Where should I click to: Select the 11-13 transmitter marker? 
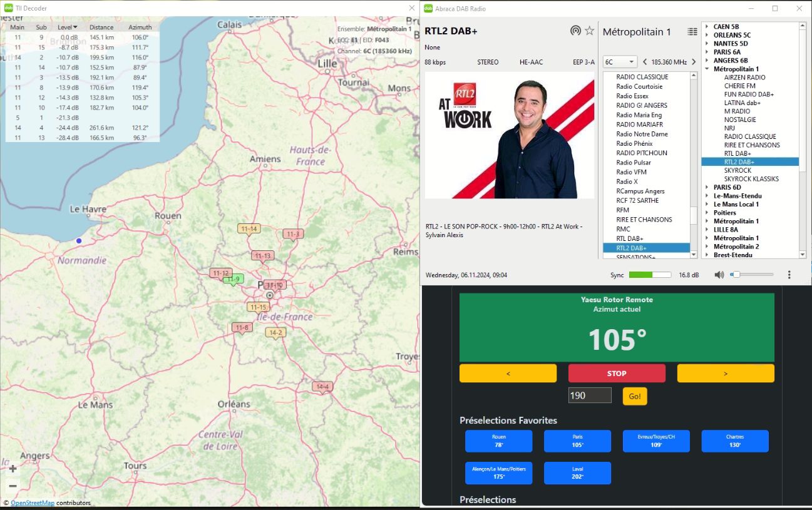(262, 256)
